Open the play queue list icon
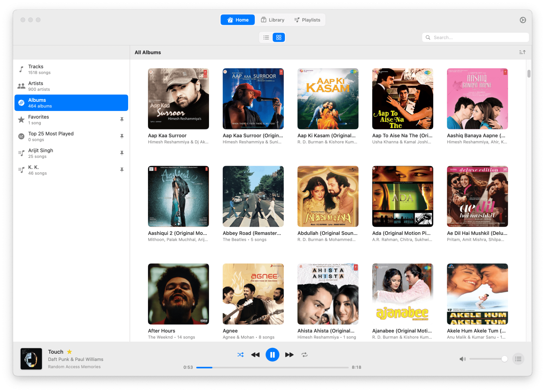 tap(518, 359)
